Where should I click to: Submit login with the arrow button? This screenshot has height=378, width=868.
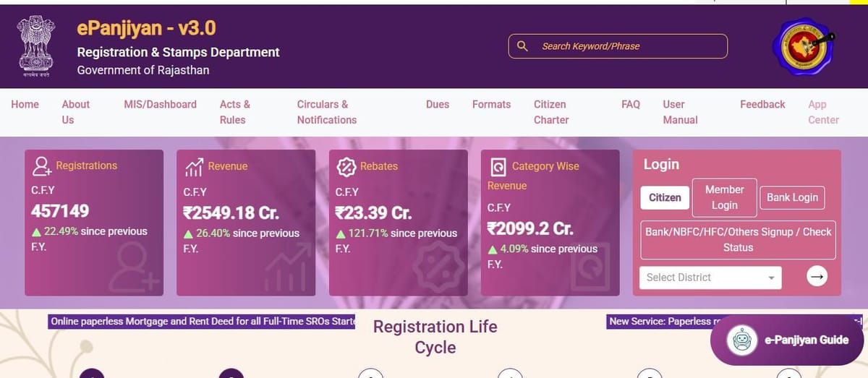pos(817,276)
